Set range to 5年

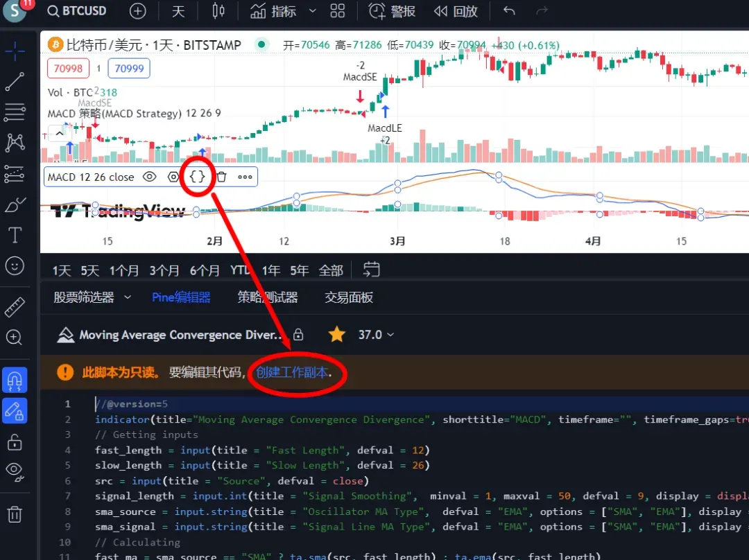[x=299, y=271]
